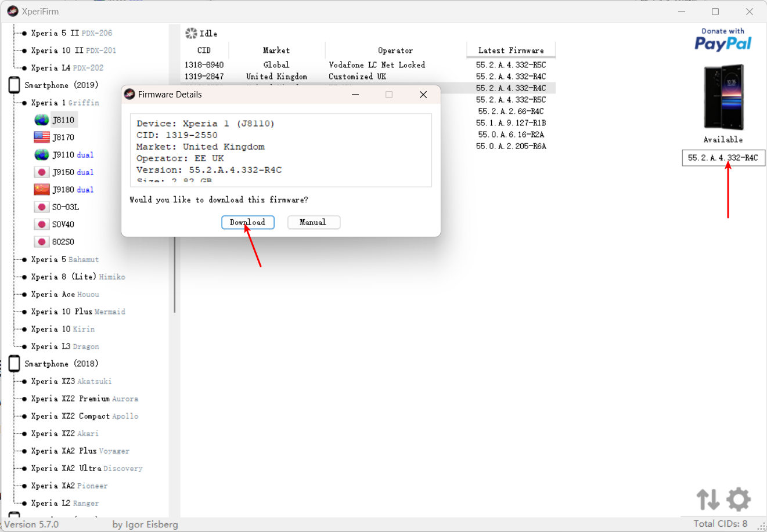Select the SOV40 model

point(63,225)
